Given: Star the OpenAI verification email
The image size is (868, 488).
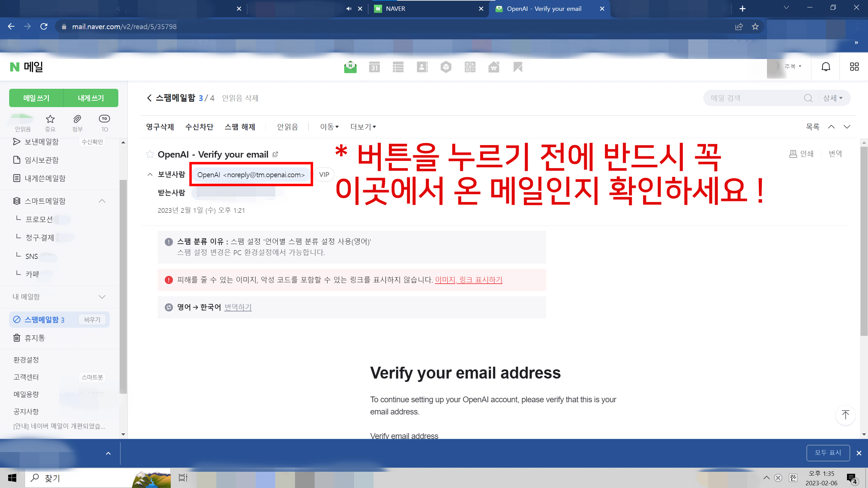Looking at the screenshot, I should (149, 154).
